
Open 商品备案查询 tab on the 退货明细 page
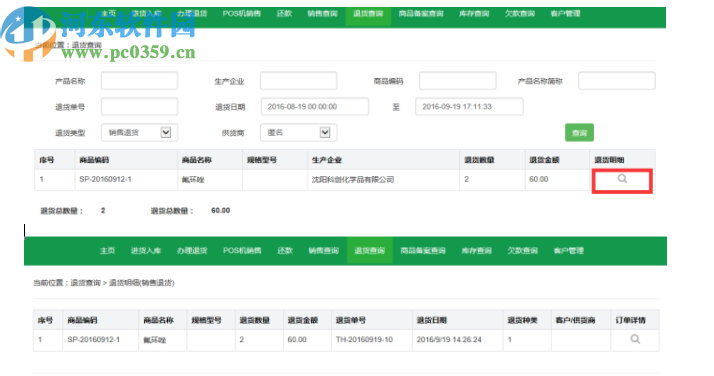click(x=423, y=250)
